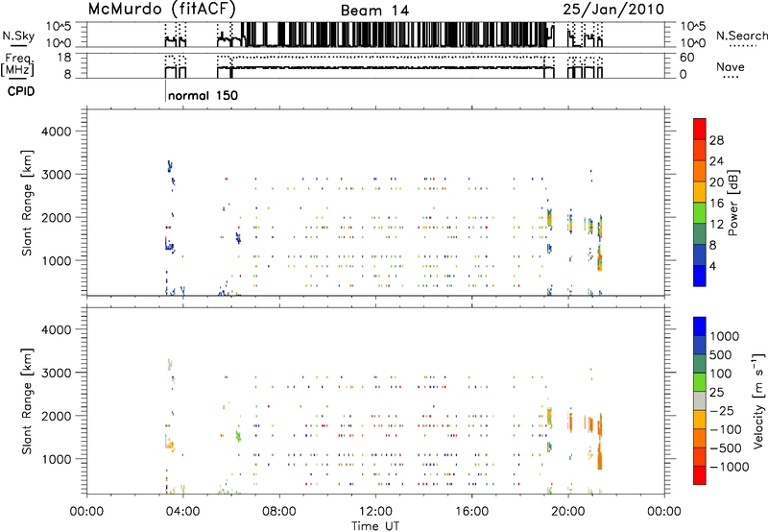Click the 16:00 time tick label
The width and height of the screenshot is (768, 532).
(471, 512)
